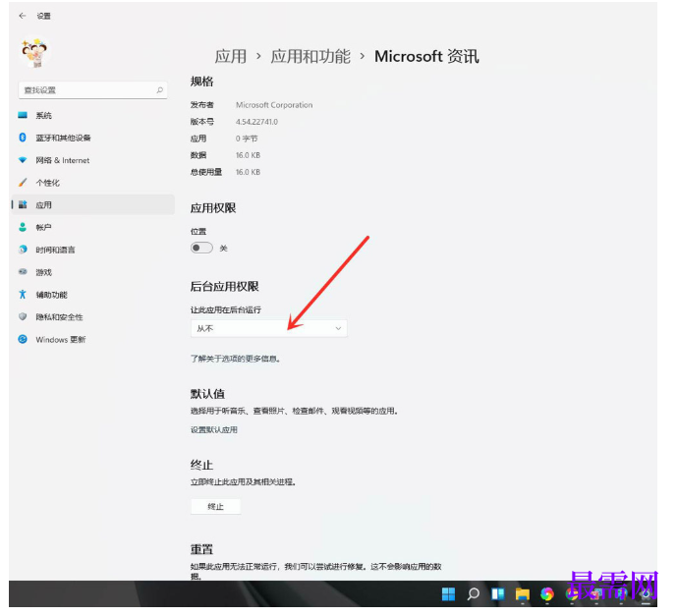Click the 0 字节 app size value
The width and height of the screenshot is (677, 616).
pyautogui.click(x=247, y=139)
